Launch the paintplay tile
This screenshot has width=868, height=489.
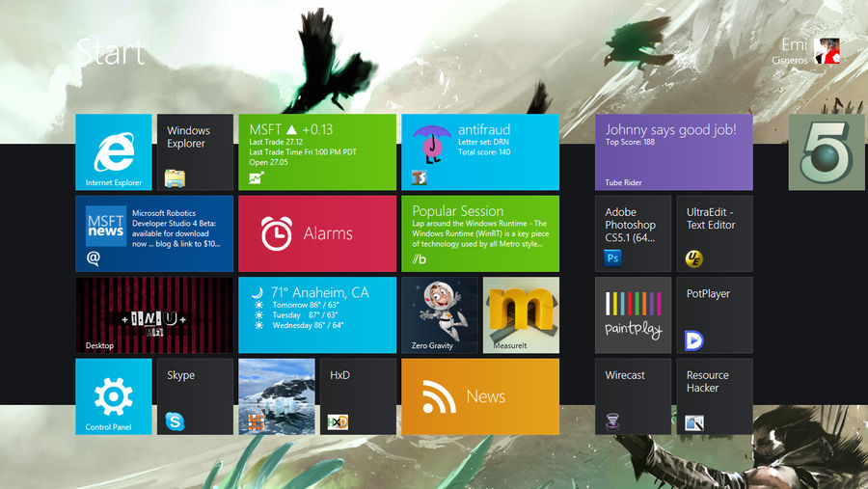click(633, 315)
